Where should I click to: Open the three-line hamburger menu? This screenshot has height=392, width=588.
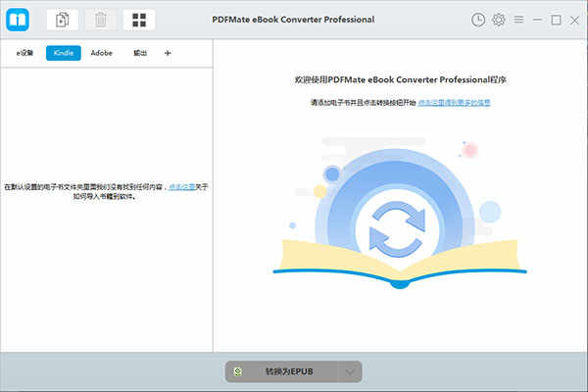518,20
